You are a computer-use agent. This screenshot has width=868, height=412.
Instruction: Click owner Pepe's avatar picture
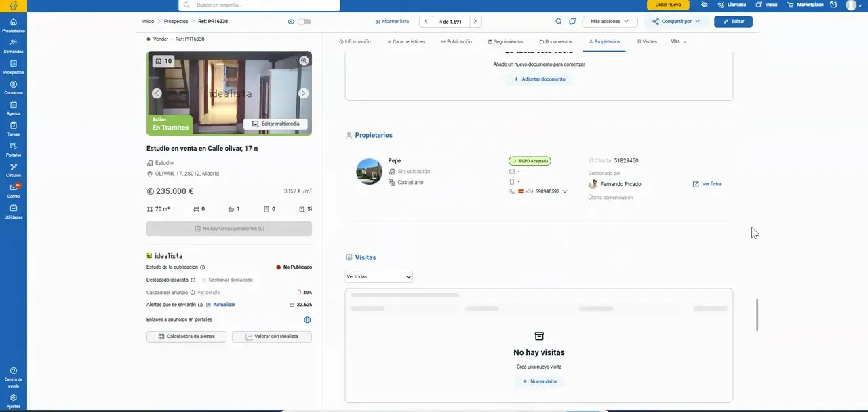pos(369,171)
